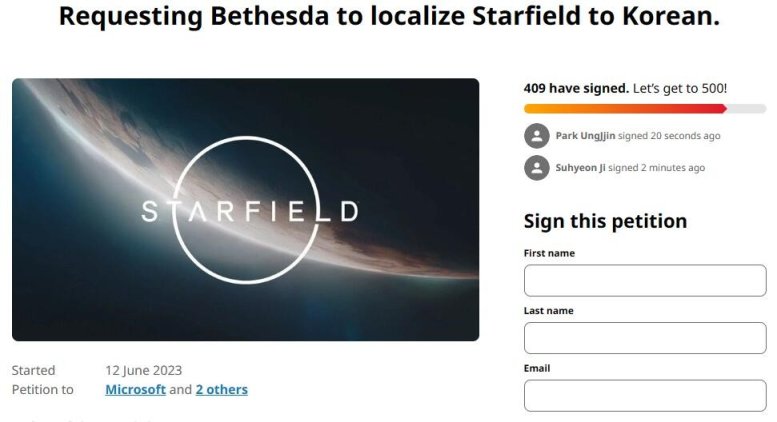
Task: Click the Park Ungjin signer name
Action: pyautogui.click(x=587, y=136)
